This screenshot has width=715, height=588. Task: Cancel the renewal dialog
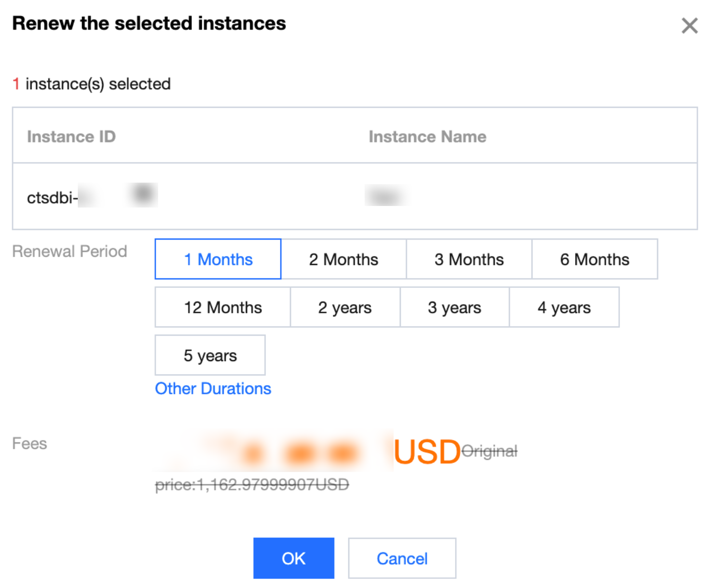click(402, 558)
